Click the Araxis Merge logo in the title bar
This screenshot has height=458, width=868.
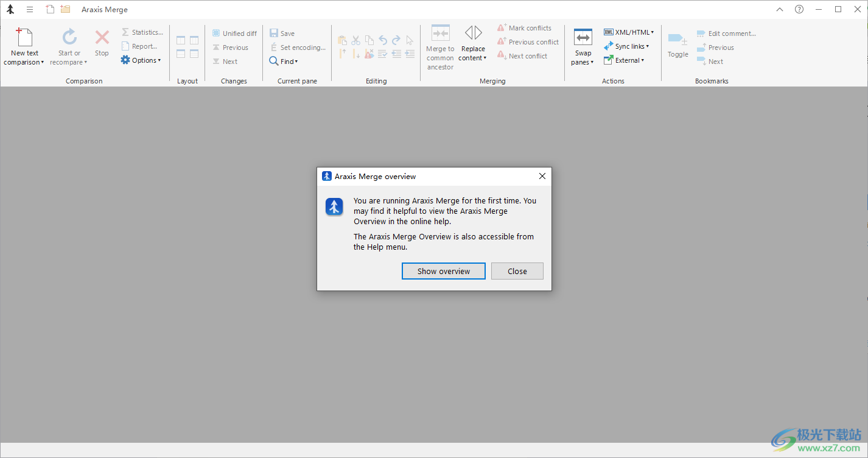(x=10, y=10)
